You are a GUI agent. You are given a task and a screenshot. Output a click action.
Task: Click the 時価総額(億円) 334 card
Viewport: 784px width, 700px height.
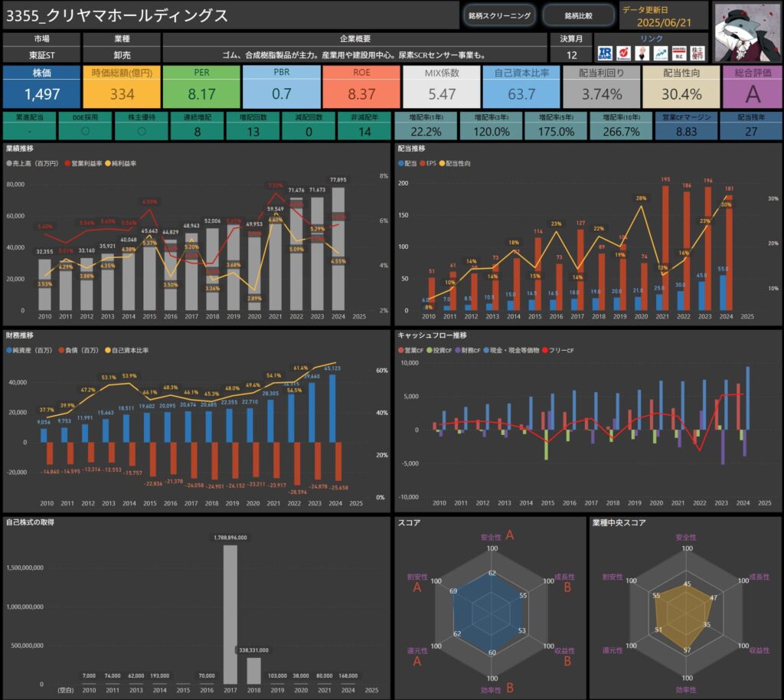[x=122, y=87]
